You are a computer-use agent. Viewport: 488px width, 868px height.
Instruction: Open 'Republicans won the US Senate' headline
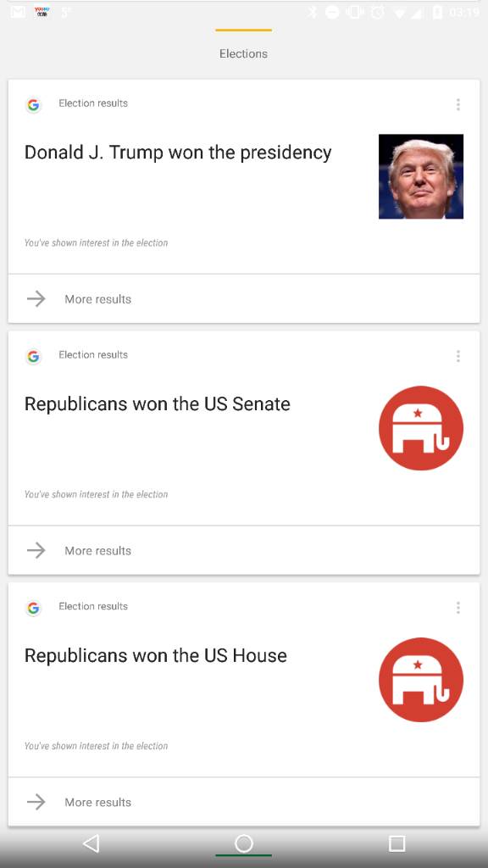point(157,404)
